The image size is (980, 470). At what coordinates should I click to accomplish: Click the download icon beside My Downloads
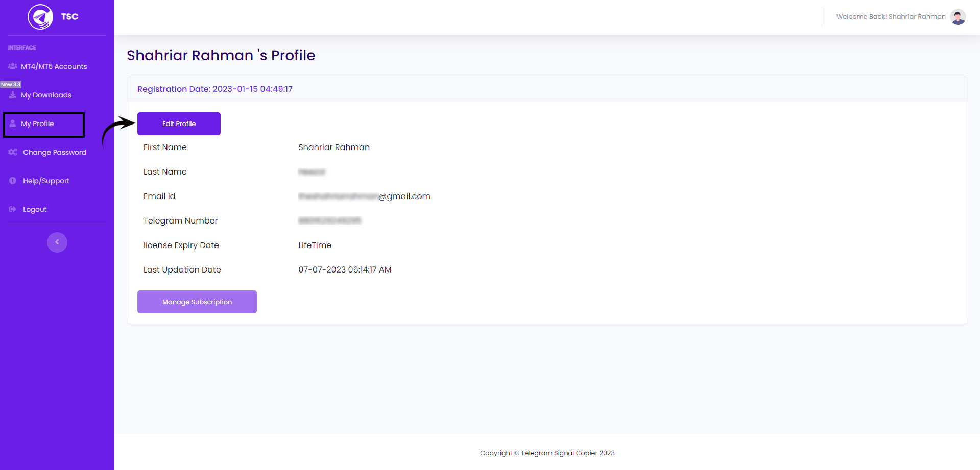click(12, 95)
